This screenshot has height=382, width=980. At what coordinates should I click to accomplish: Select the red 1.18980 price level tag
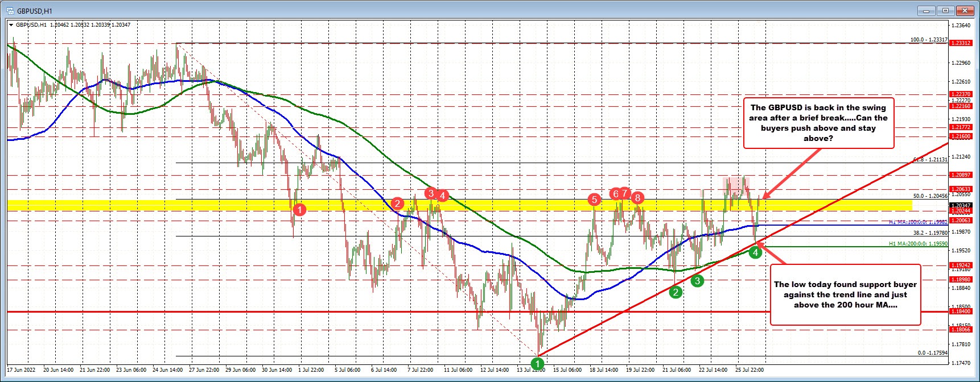click(961, 280)
